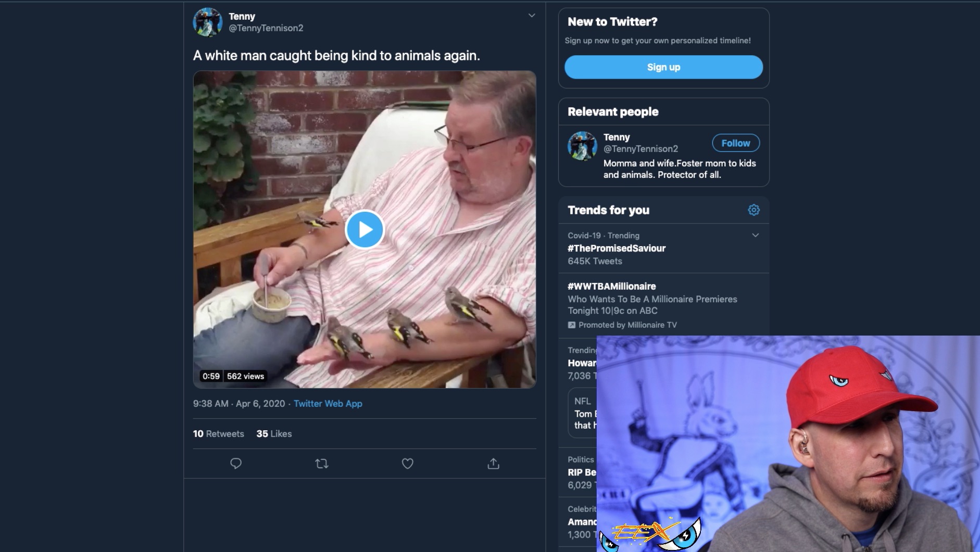Open the #ThePromisedSaviour trend
The width and height of the screenshot is (980, 552).
click(x=617, y=249)
